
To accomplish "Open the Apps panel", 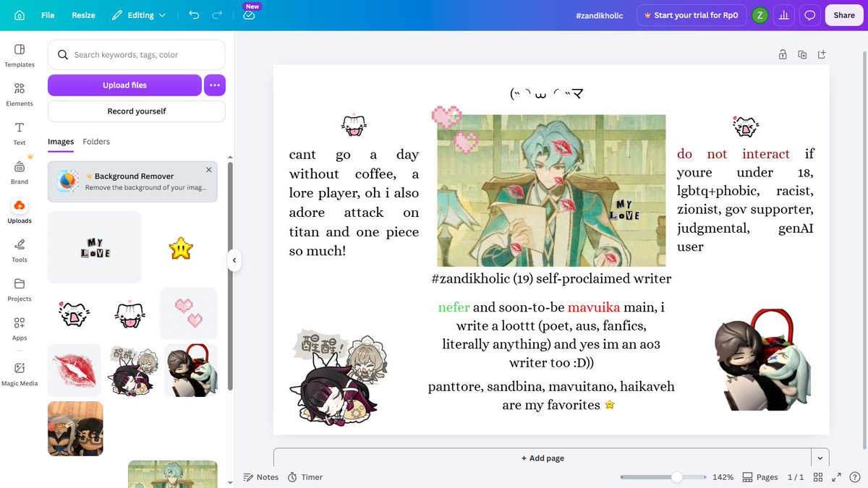I will coord(20,328).
